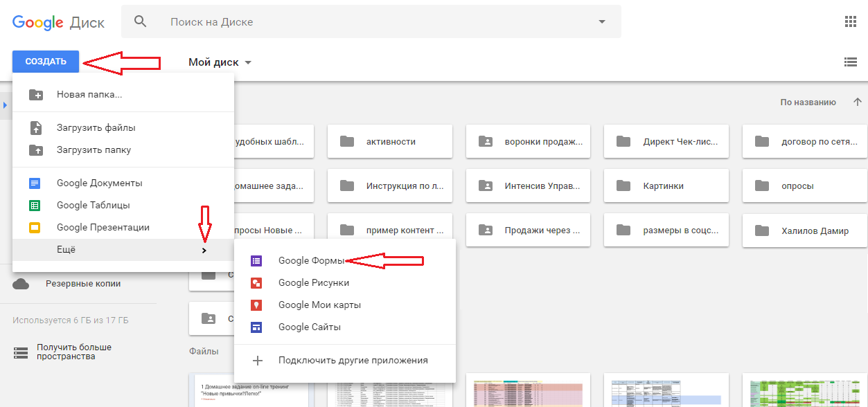This screenshot has height=407, width=868.
Task: Open Google Мои карты entry
Action: (319, 305)
